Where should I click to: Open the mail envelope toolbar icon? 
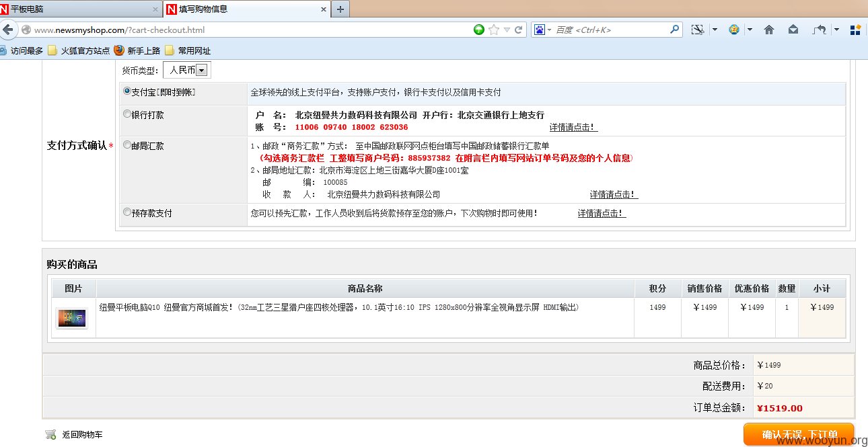pyautogui.click(x=793, y=30)
